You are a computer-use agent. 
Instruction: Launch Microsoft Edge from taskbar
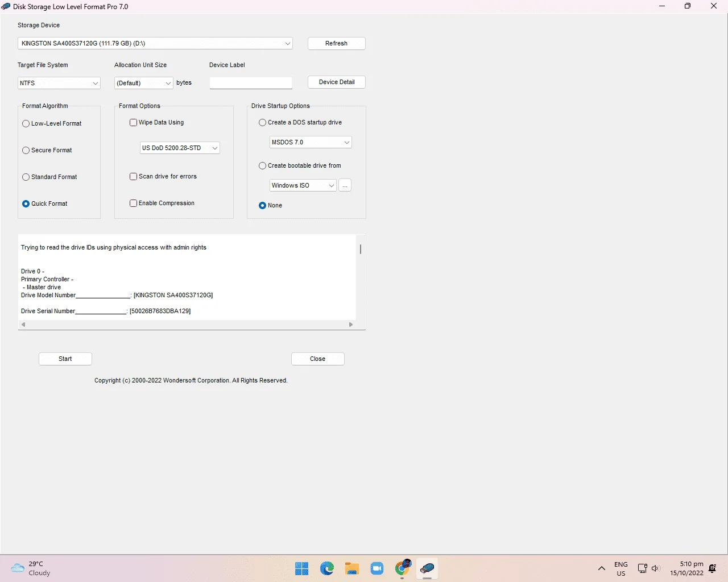click(327, 568)
